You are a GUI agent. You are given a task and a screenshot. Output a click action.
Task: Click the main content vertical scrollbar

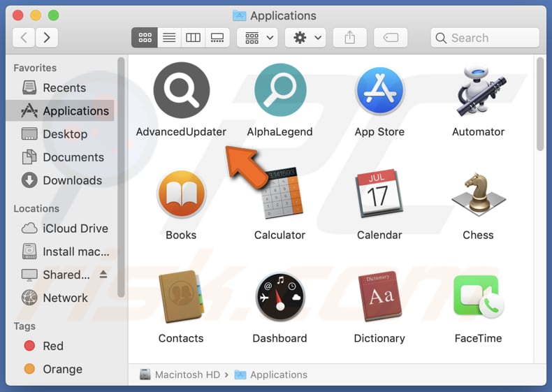pyautogui.click(x=540, y=105)
